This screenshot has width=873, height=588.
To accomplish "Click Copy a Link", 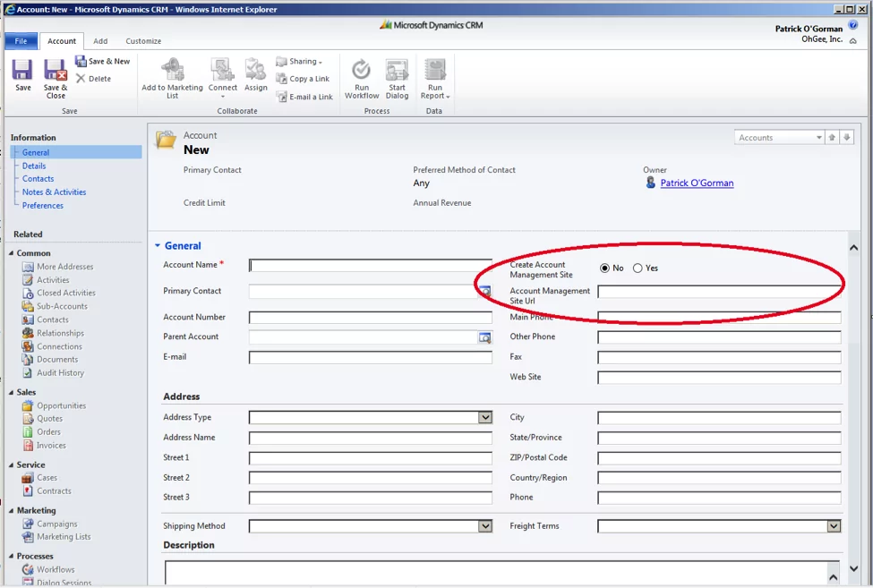I will point(303,79).
